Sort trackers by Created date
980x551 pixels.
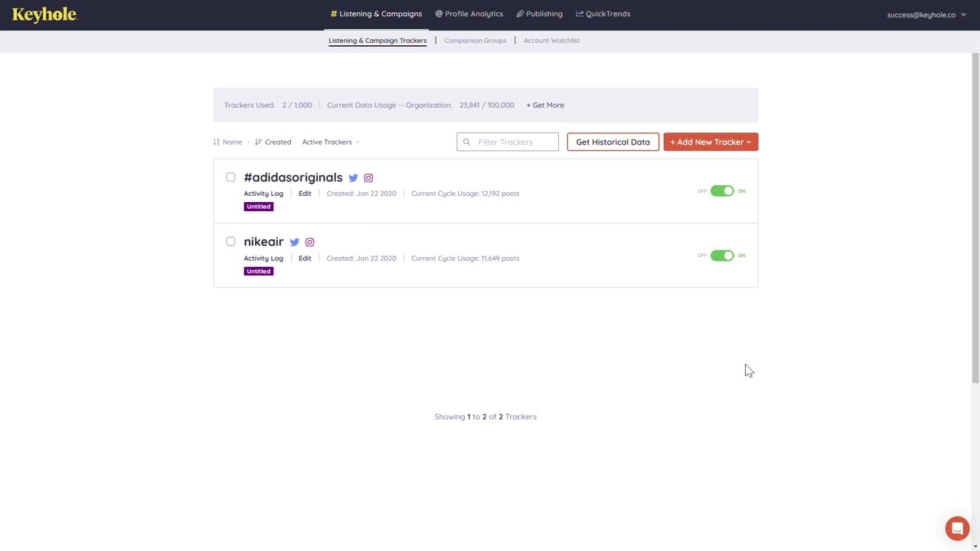point(273,142)
